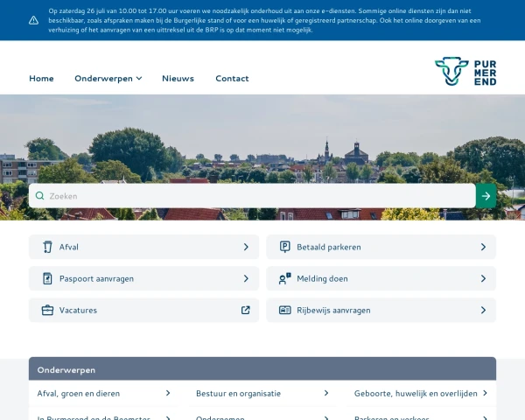Open the Betaald parkeren link

click(381, 247)
